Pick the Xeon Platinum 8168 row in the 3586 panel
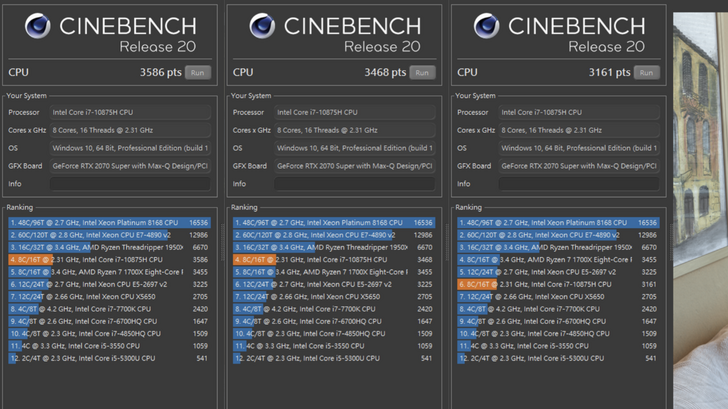Image resolution: width=728 pixels, height=409 pixels. (x=108, y=222)
